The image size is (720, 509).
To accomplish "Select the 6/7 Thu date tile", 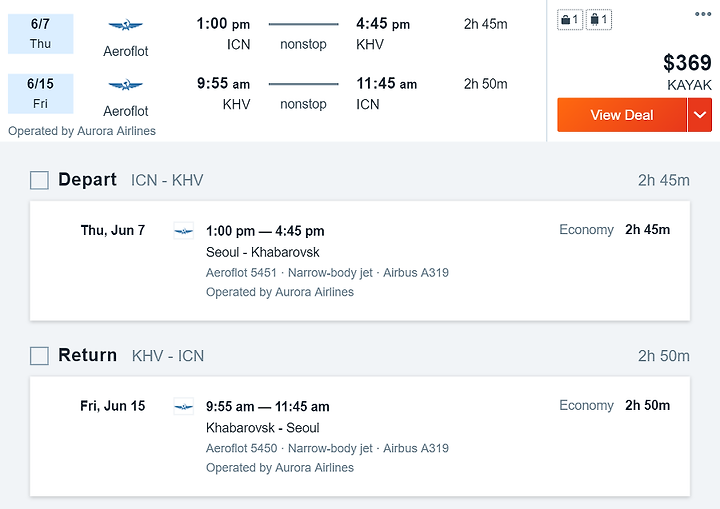I will point(40,34).
